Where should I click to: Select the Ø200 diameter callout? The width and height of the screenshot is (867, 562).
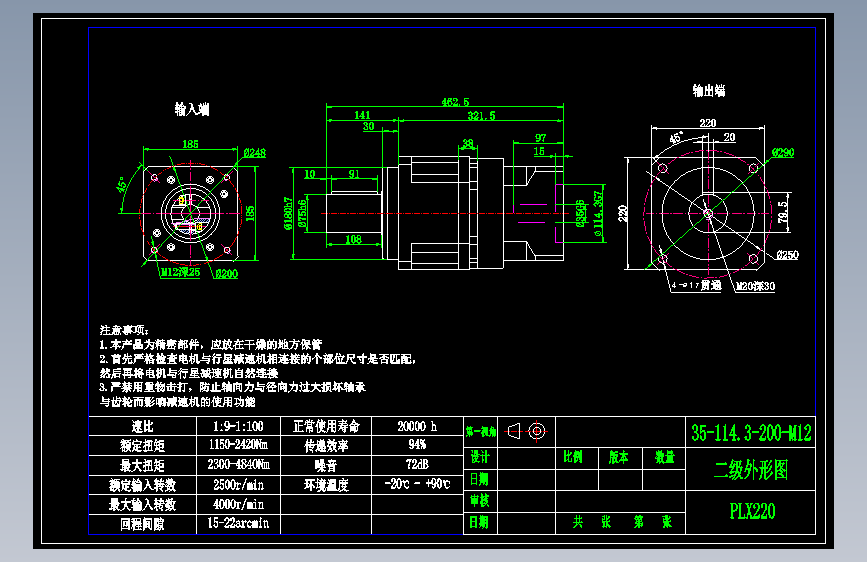tap(226, 273)
